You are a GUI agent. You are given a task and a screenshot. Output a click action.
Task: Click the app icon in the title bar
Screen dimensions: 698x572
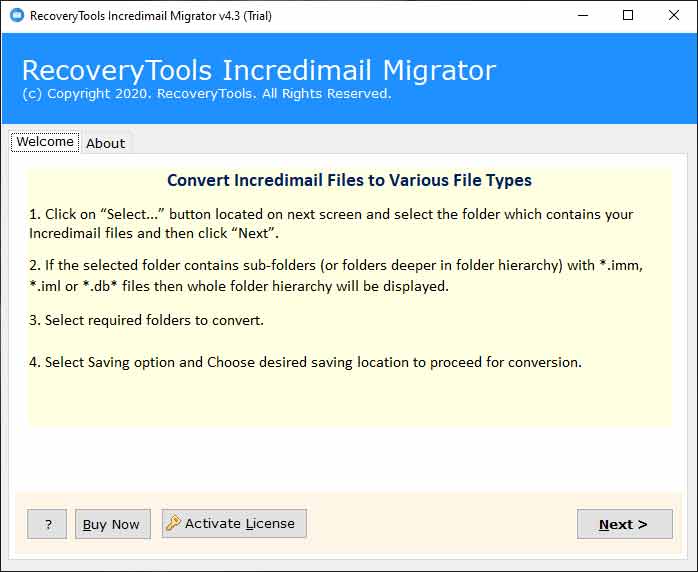click(x=17, y=16)
